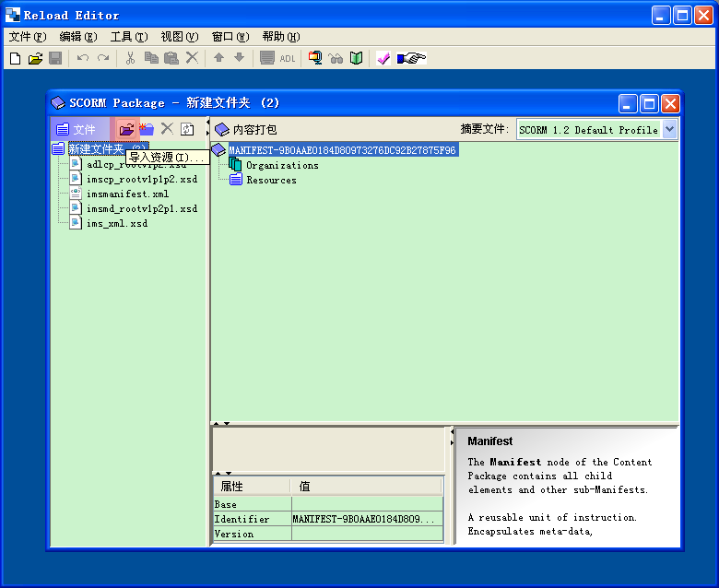Click the 值 column header
The image size is (719, 588).
[x=367, y=486]
